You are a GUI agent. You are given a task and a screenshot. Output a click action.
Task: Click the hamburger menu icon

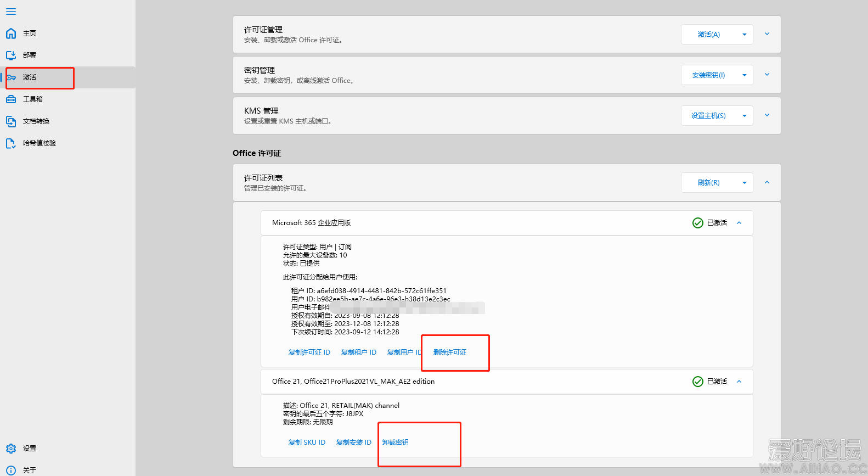tap(11, 12)
